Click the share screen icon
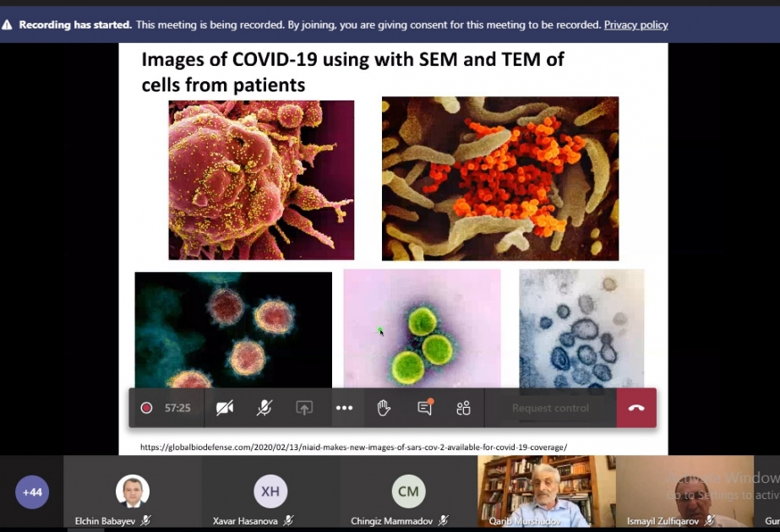Viewport: 780px width, 532px height. tap(304, 408)
